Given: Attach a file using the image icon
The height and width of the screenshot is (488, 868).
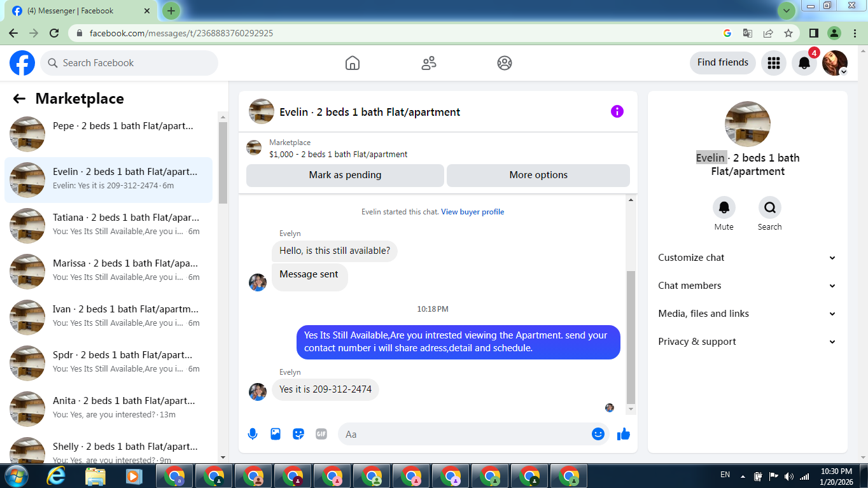Looking at the screenshot, I should click(x=276, y=434).
